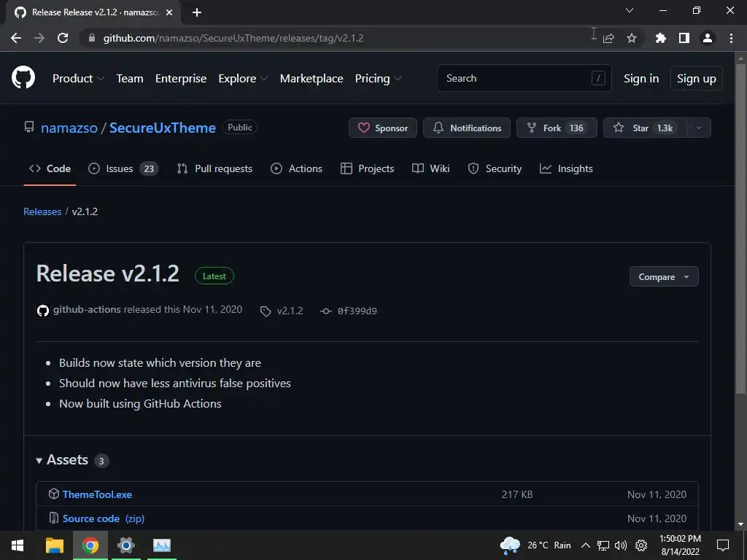Open the SecureUxTheme repository link

pyautogui.click(x=163, y=128)
